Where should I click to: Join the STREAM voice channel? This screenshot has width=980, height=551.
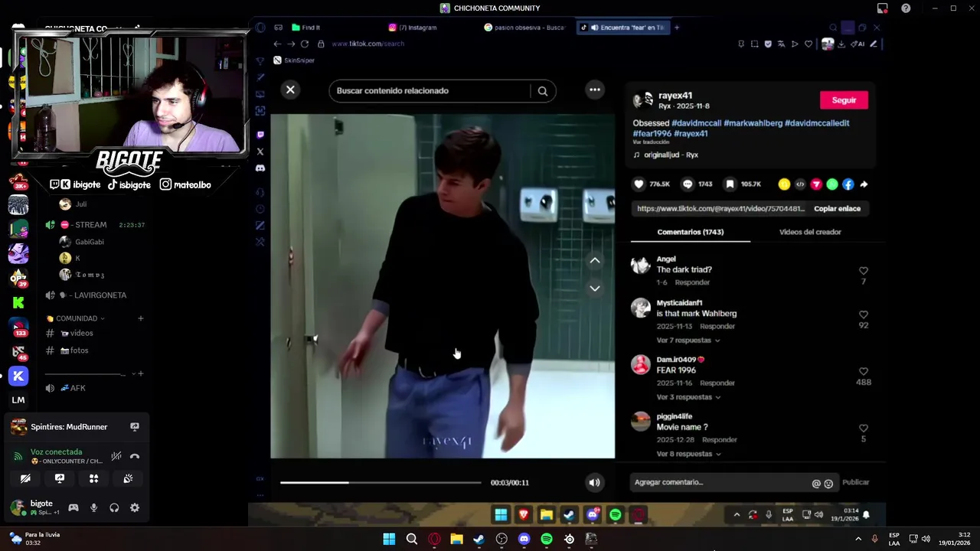click(x=90, y=225)
